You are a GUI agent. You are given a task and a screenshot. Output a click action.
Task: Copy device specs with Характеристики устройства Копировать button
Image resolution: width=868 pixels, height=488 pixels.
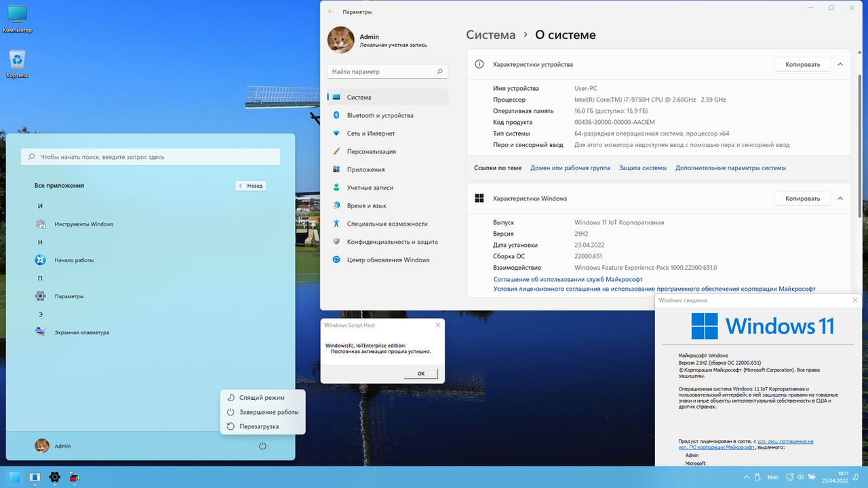click(802, 64)
